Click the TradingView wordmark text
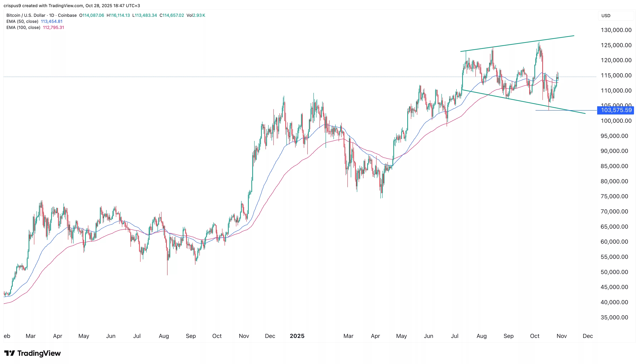Image resolution: width=639 pixels, height=364 pixels. click(39, 353)
